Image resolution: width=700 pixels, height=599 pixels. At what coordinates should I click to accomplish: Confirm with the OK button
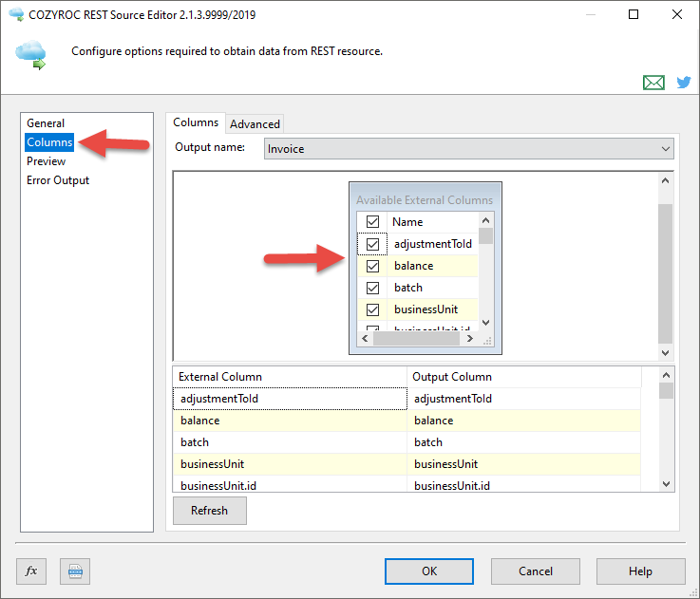coord(429,571)
